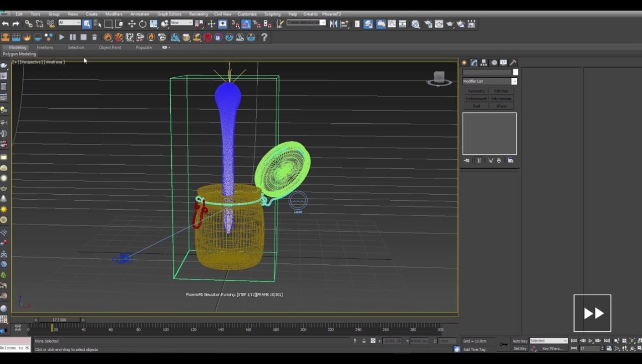Click the TurboSmooth modifier button
This screenshot has height=364, width=642.
tap(476, 99)
